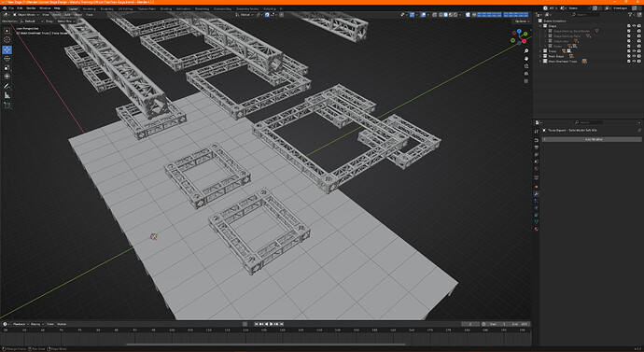Uncheck the Stage collection exclude checkbox
Image resolution: width=644 pixels, height=352 pixels.
pos(629,26)
